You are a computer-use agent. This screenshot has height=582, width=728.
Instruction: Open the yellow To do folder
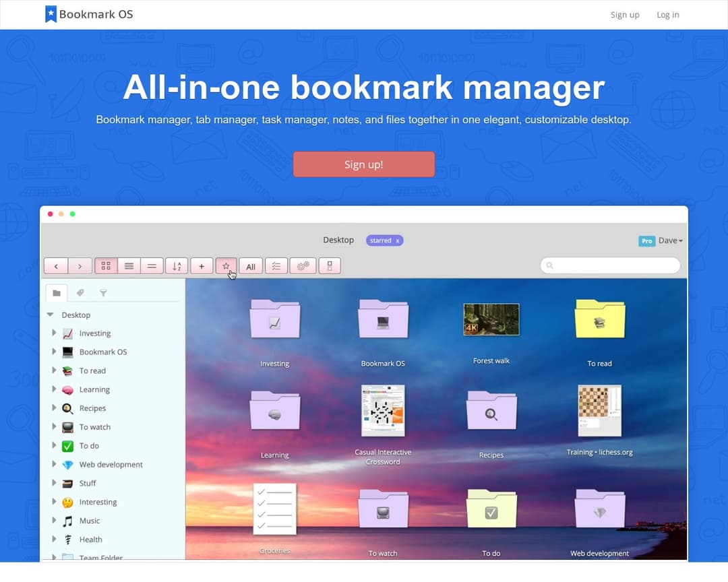(491, 509)
